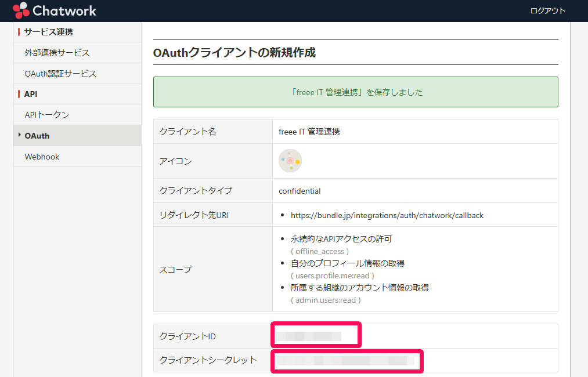The image size is (588, 377).
Task: Click the リダイレクト先URI row label
Action: pyautogui.click(x=194, y=215)
